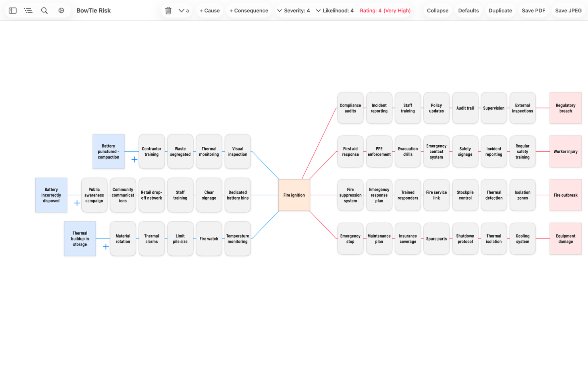Click the Collapse button

pyautogui.click(x=437, y=11)
